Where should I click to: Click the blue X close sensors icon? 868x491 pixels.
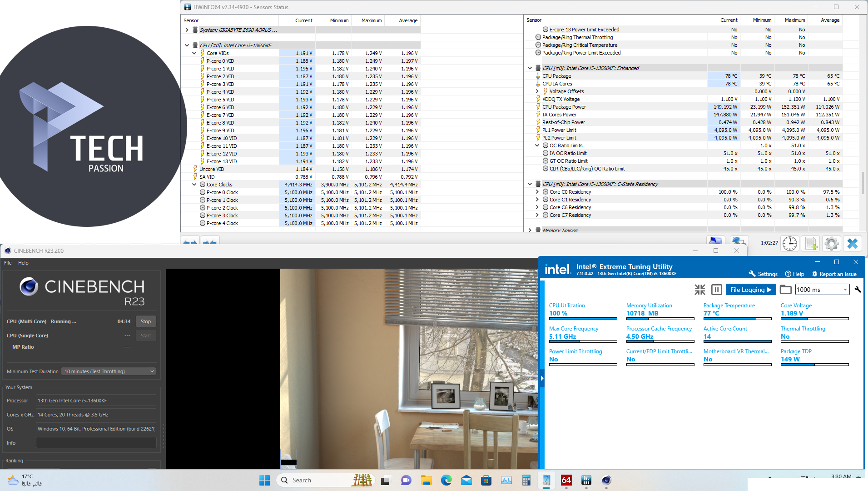(852, 244)
